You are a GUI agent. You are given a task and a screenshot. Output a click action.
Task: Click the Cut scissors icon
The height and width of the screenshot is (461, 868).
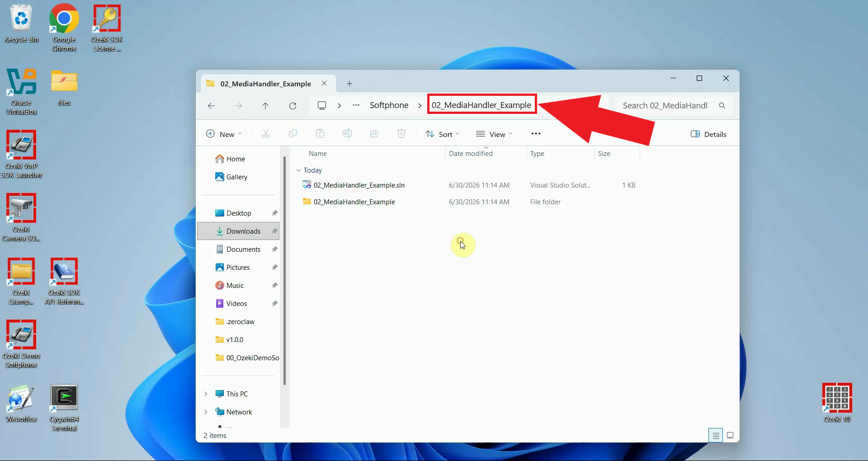(x=266, y=134)
